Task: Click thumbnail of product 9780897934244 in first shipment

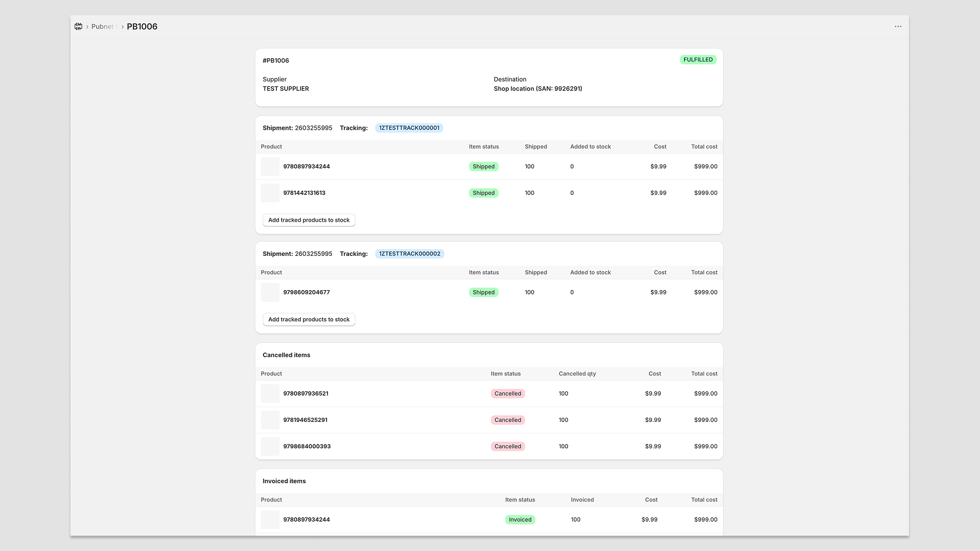Action: [270, 167]
